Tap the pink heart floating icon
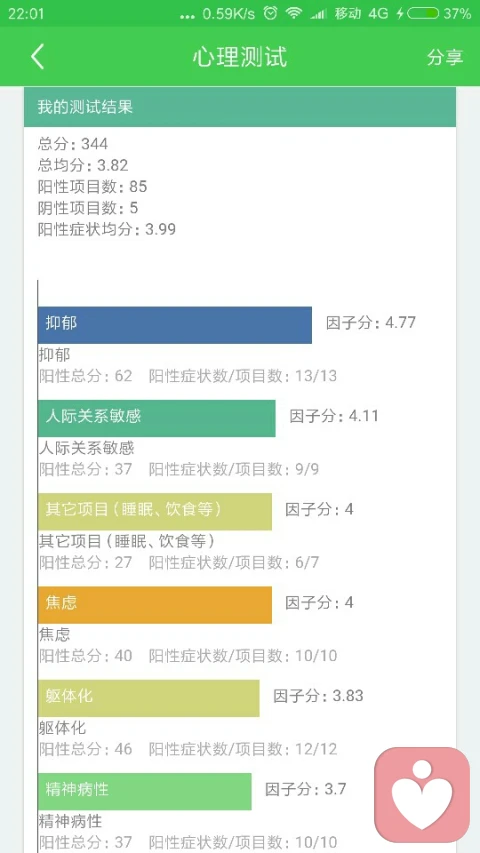The width and height of the screenshot is (480, 853). pyautogui.click(x=422, y=795)
